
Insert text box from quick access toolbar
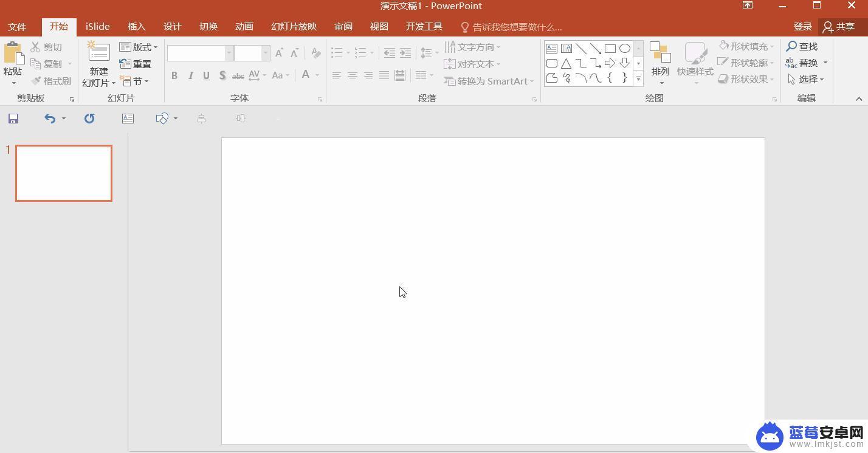[x=128, y=119]
